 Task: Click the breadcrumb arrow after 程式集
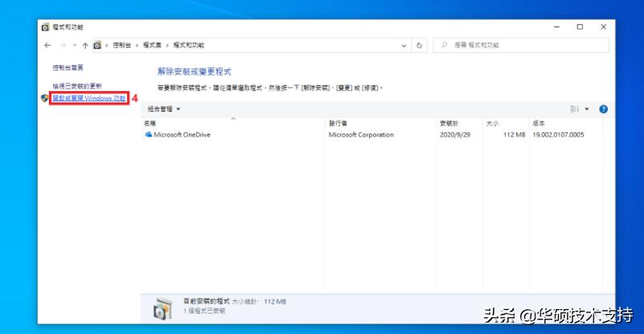(x=167, y=46)
